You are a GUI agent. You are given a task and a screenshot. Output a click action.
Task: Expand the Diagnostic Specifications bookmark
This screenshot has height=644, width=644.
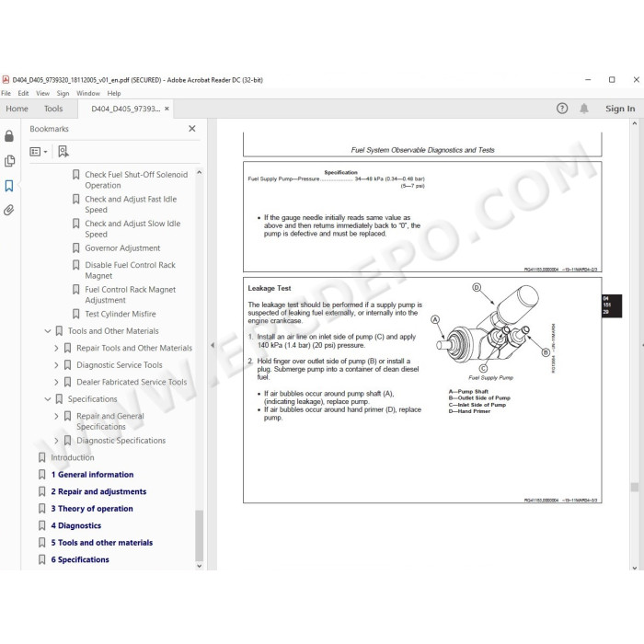click(x=56, y=441)
